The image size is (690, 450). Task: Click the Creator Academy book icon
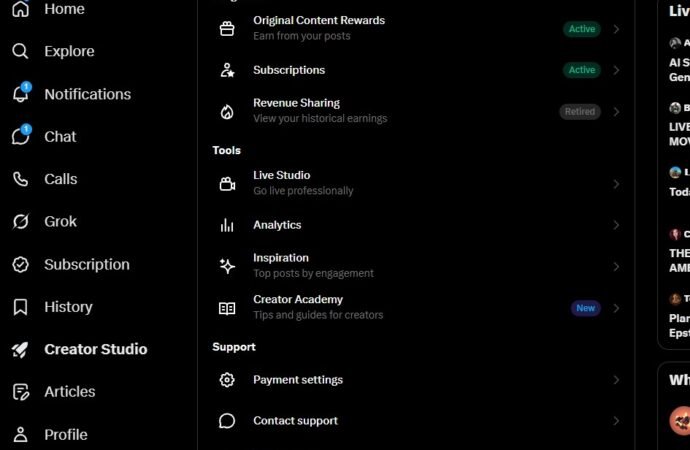[227, 308]
